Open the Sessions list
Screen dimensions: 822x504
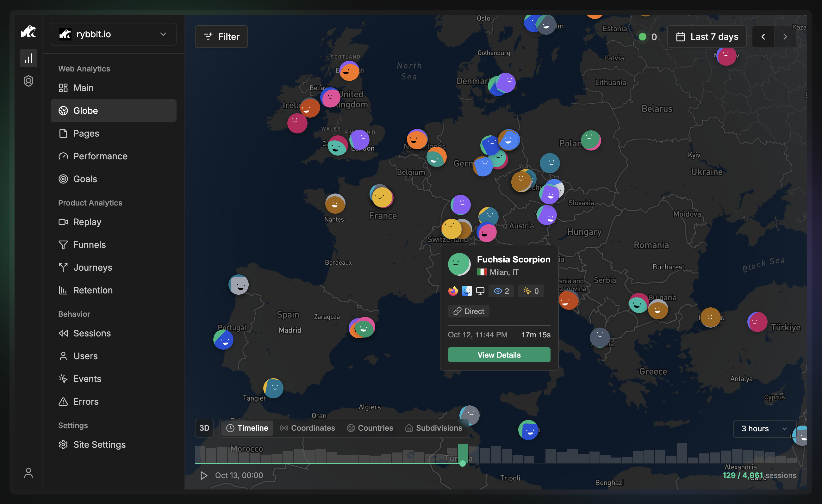pyautogui.click(x=113, y=333)
